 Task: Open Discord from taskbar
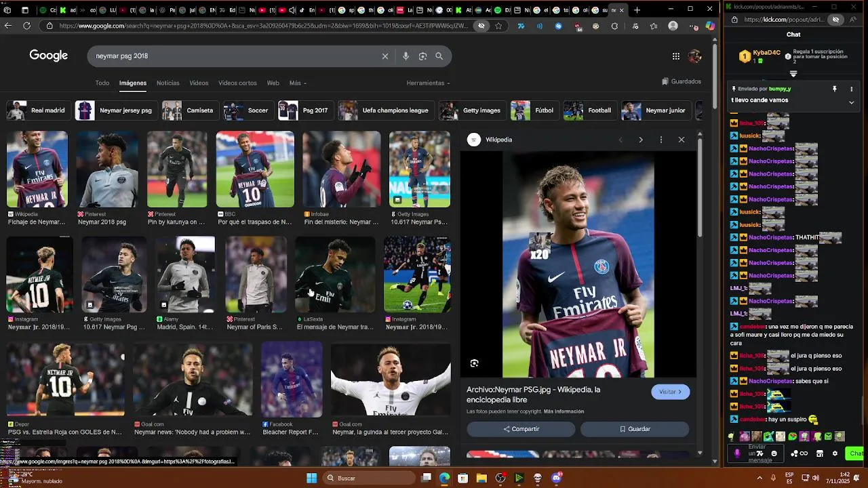(557, 478)
